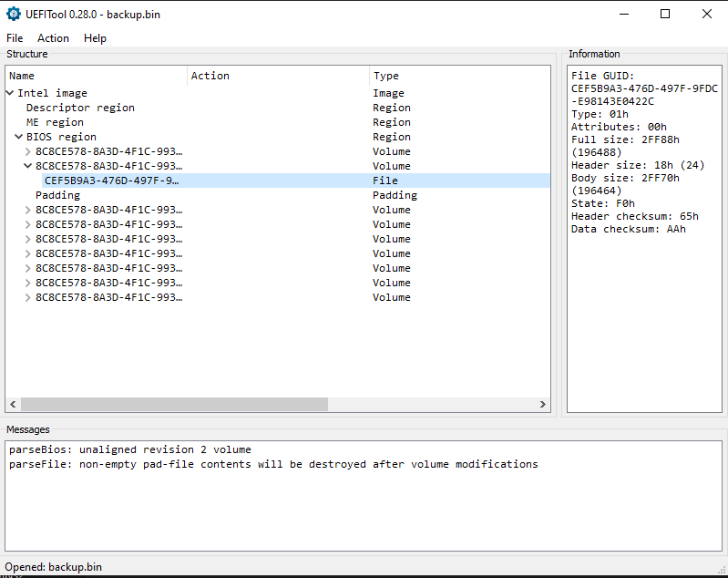This screenshot has height=578, width=728.
Task: Open the Help menu
Action: pos(95,38)
